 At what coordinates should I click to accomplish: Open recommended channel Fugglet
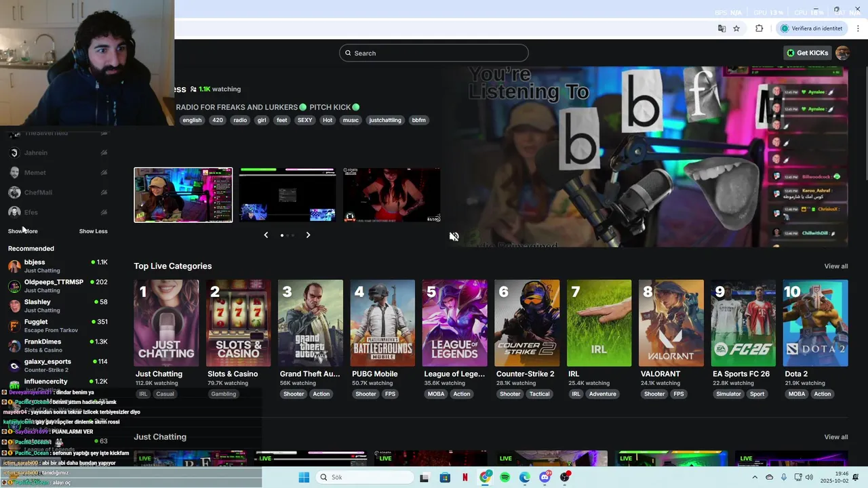[x=58, y=325]
